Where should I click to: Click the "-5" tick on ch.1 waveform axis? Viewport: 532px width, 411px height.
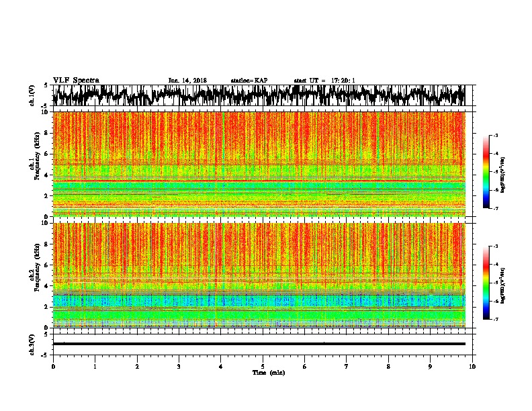45,105
